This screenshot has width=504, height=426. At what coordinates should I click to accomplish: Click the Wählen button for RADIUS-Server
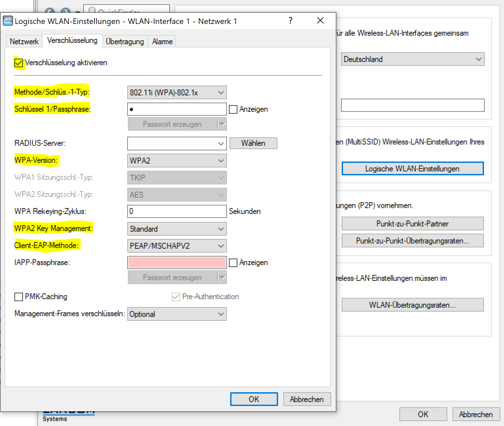(x=253, y=143)
